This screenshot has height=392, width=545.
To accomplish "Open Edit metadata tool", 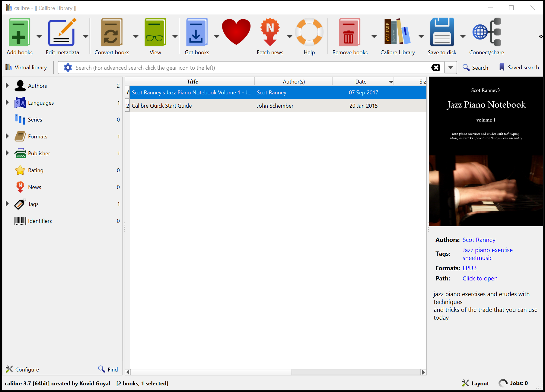I will pyautogui.click(x=62, y=33).
